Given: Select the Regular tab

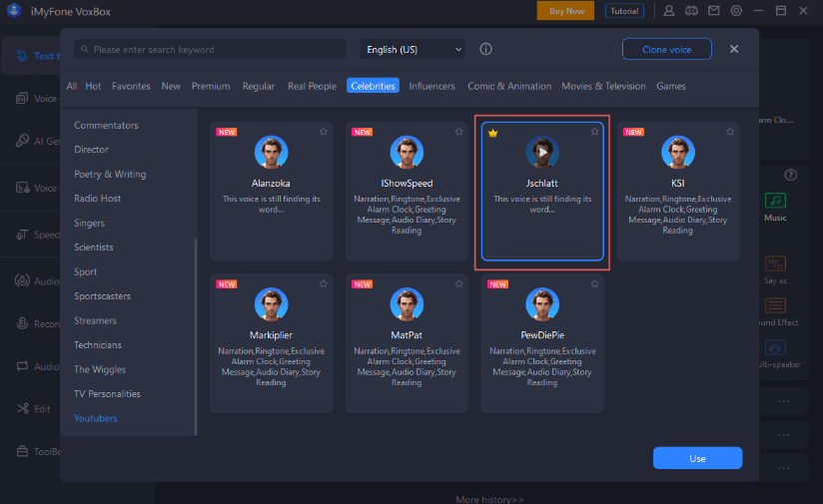Looking at the screenshot, I should coord(259,86).
